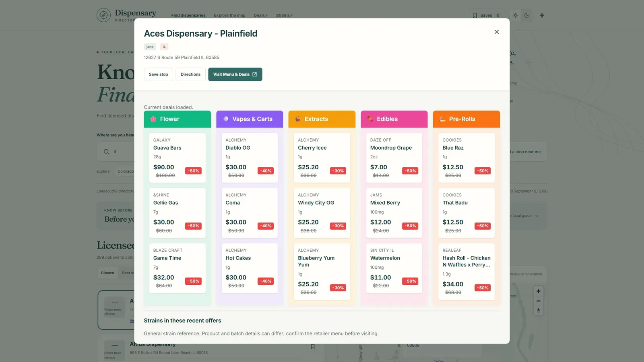
Task: Close the Aces Dispensary modal dialog
Action: point(497,32)
